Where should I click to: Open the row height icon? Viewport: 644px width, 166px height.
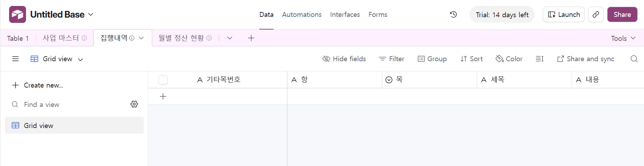click(540, 59)
